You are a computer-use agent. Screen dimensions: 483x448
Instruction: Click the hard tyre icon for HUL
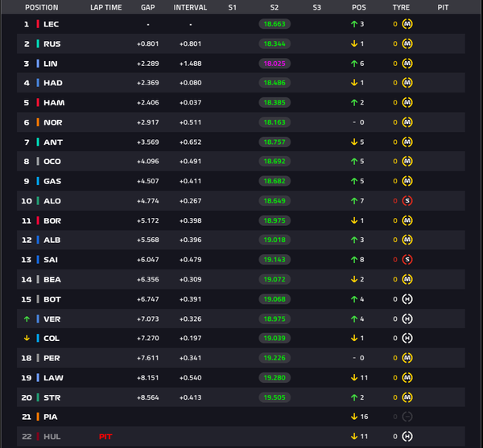point(407,436)
